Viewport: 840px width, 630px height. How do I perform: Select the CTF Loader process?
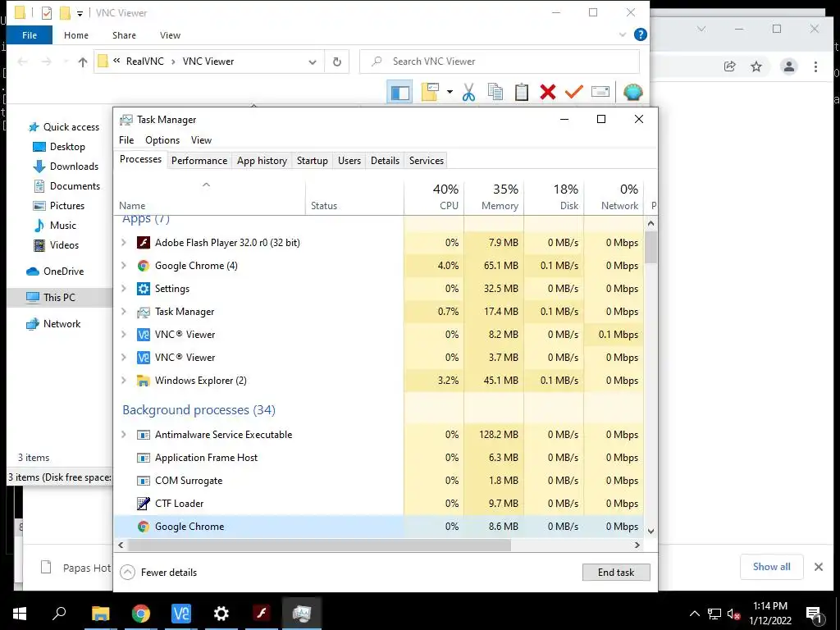[x=379, y=504]
